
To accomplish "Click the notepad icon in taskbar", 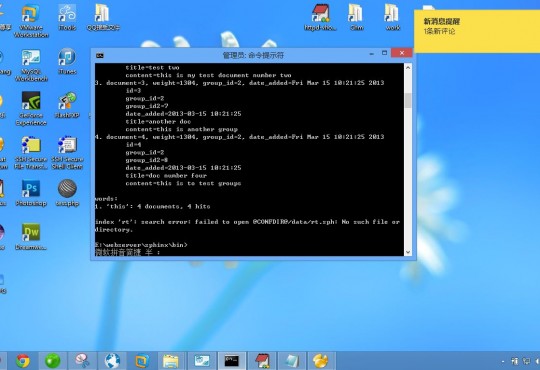I will pyautogui.click(x=291, y=361).
